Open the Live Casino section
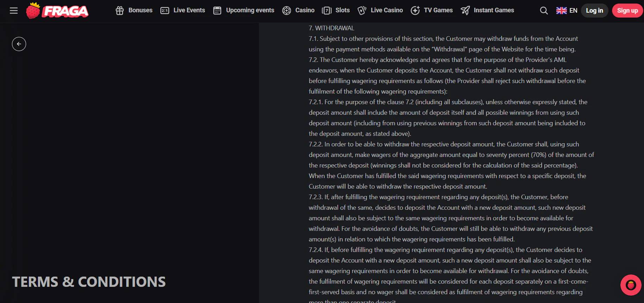The height and width of the screenshot is (303, 644). tap(387, 11)
